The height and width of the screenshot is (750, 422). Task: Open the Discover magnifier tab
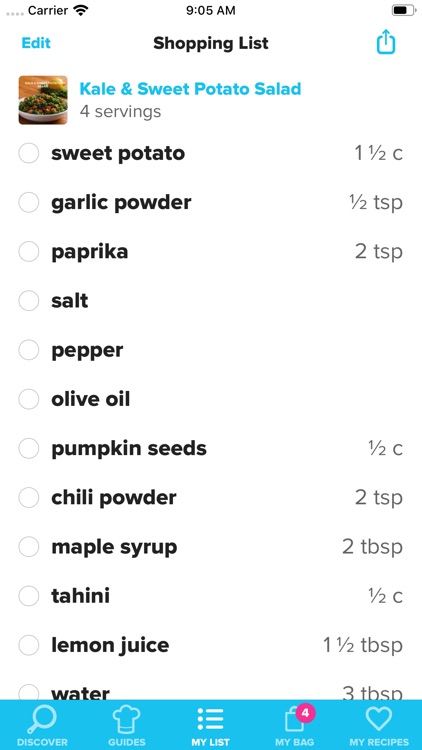coord(42,719)
